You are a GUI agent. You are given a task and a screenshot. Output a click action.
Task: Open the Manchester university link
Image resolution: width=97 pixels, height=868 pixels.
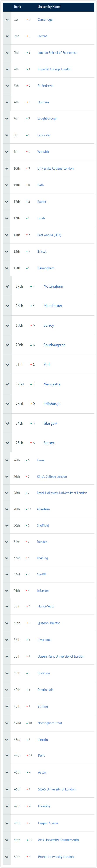pyautogui.click(x=53, y=306)
